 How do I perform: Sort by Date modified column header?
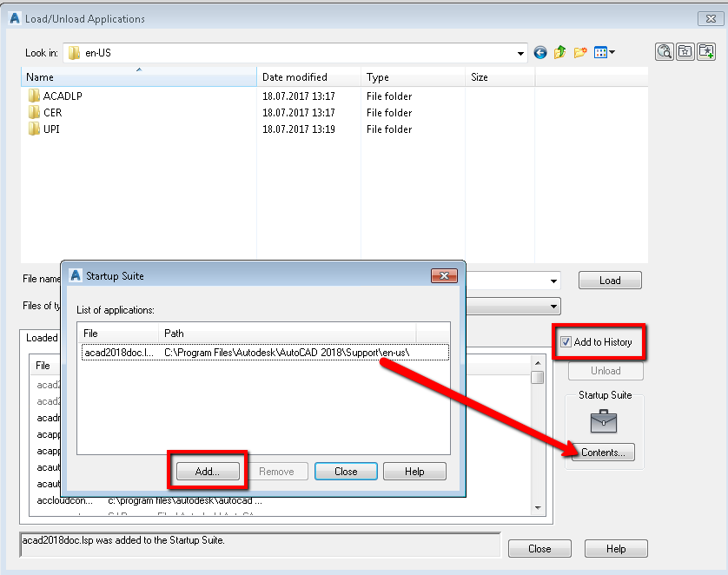pyautogui.click(x=308, y=77)
